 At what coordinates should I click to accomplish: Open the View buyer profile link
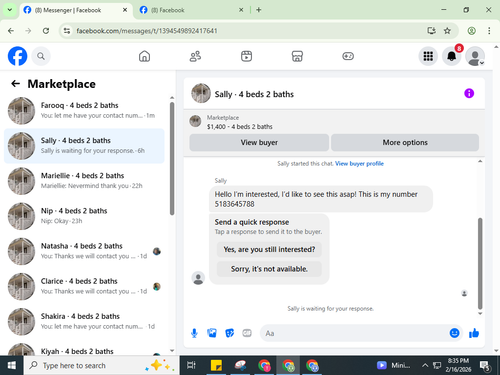[x=359, y=164]
